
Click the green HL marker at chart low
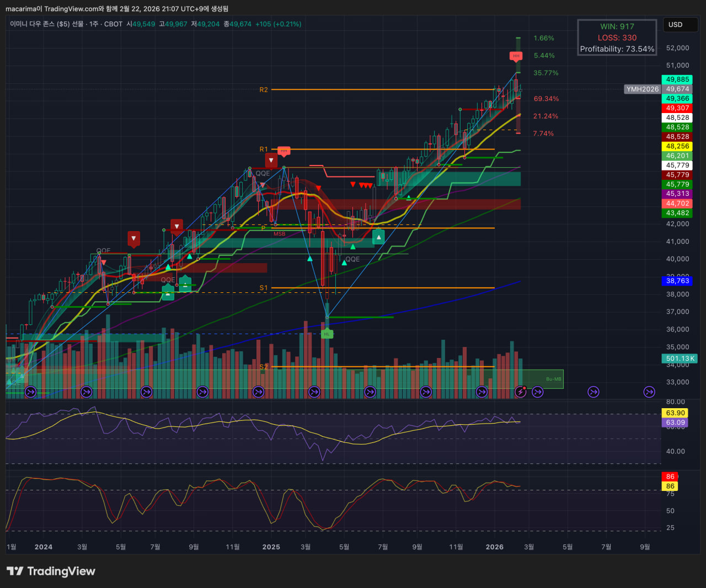pos(327,334)
